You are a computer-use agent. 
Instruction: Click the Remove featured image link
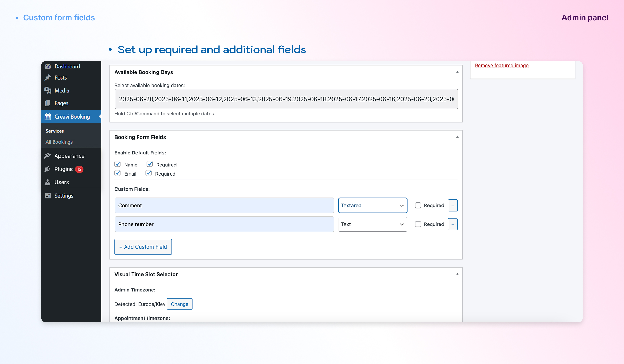coord(502,66)
